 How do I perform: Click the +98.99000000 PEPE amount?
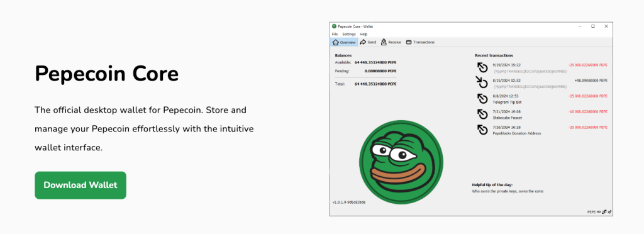click(x=591, y=81)
